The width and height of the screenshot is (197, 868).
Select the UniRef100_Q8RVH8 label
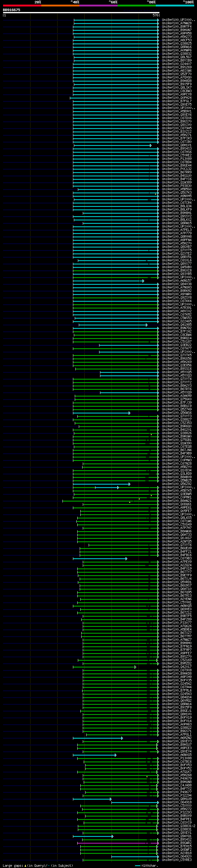click(x=177, y=236)
